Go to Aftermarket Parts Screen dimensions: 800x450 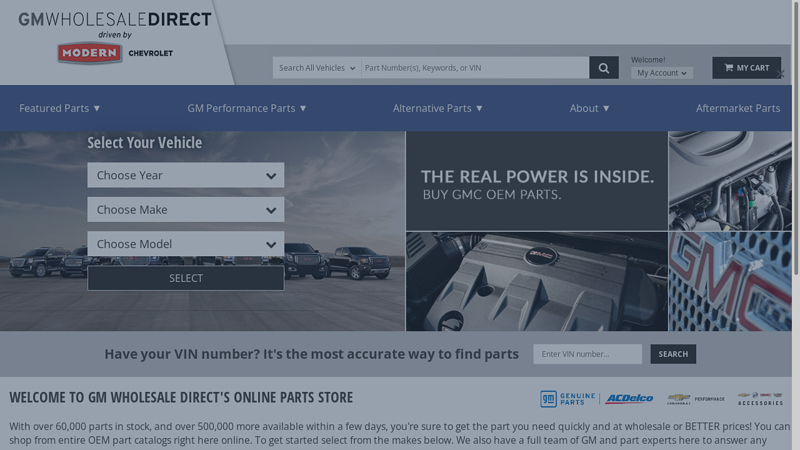(738, 108)
